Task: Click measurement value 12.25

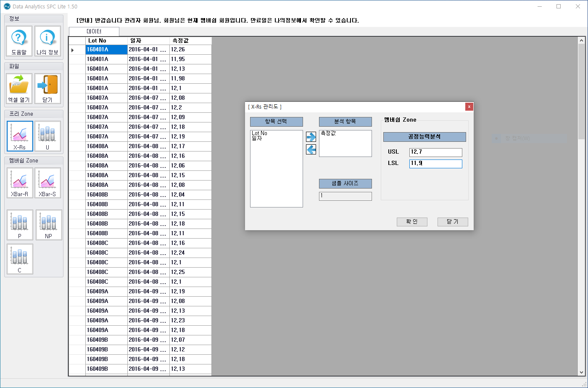Action: [190, 272]
